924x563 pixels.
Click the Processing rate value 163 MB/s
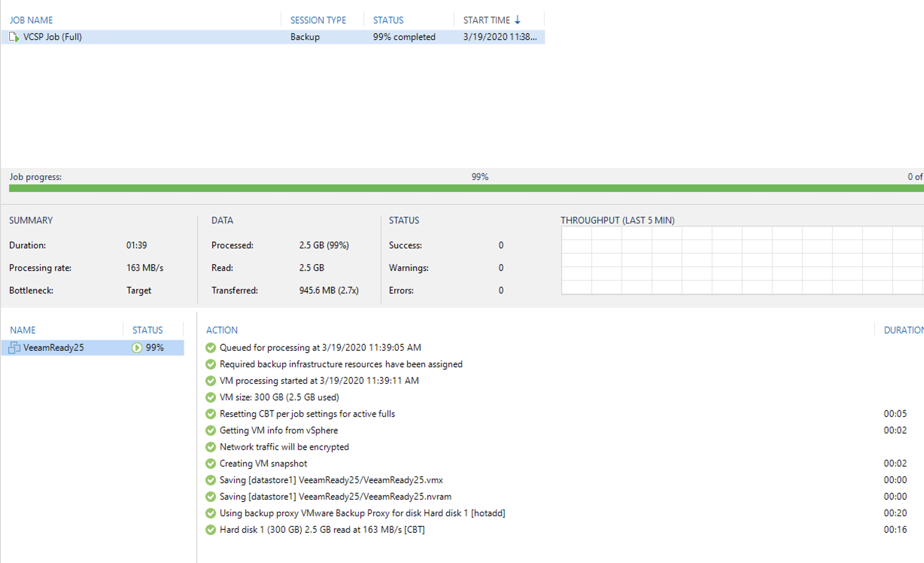pos(145,268)
